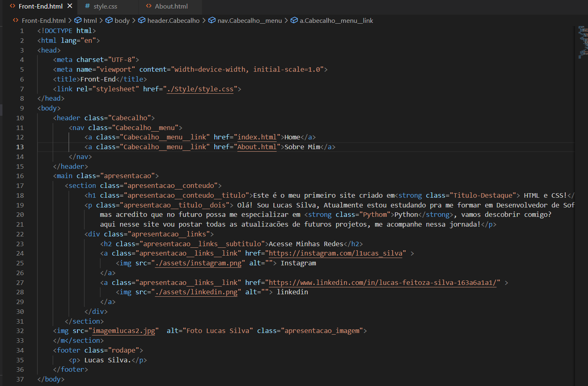Switch to the Front-End.html tab
Viewport: 588px width, 386px height.
41,6
